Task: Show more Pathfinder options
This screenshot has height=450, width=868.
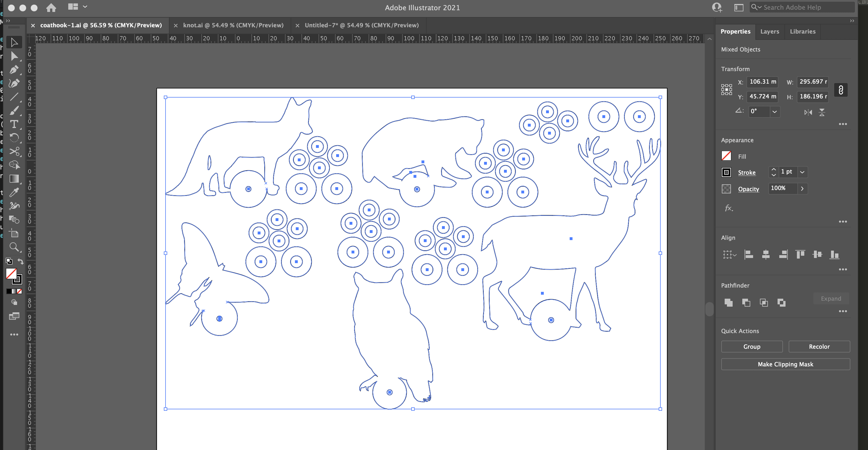Action: 842,311
